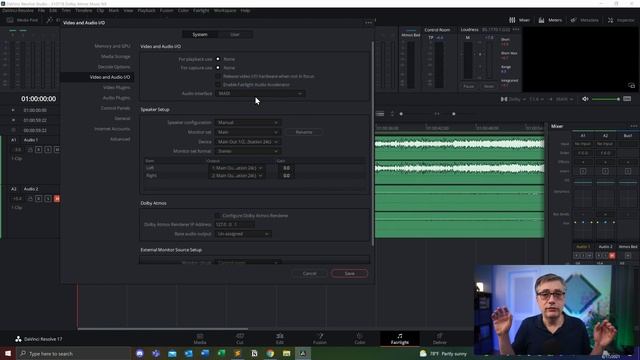Select Audio Plugins in sidebar
Screen dimensions: 640x360
click(x=116, y=98)
